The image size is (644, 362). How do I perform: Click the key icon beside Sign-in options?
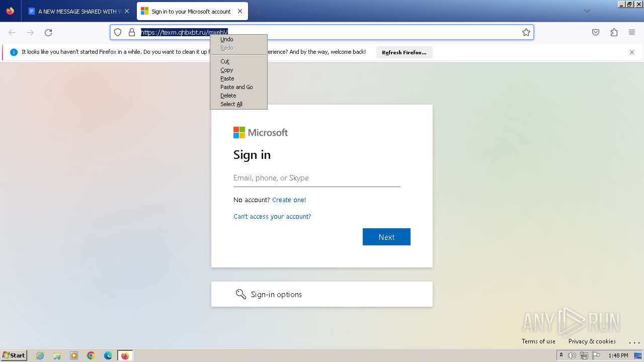pyautogui.click(x=241, y=294)
